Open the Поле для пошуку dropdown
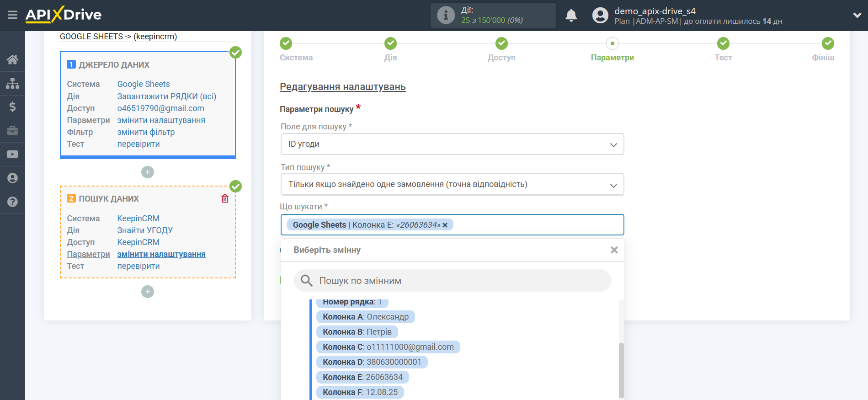 [452, 144]
